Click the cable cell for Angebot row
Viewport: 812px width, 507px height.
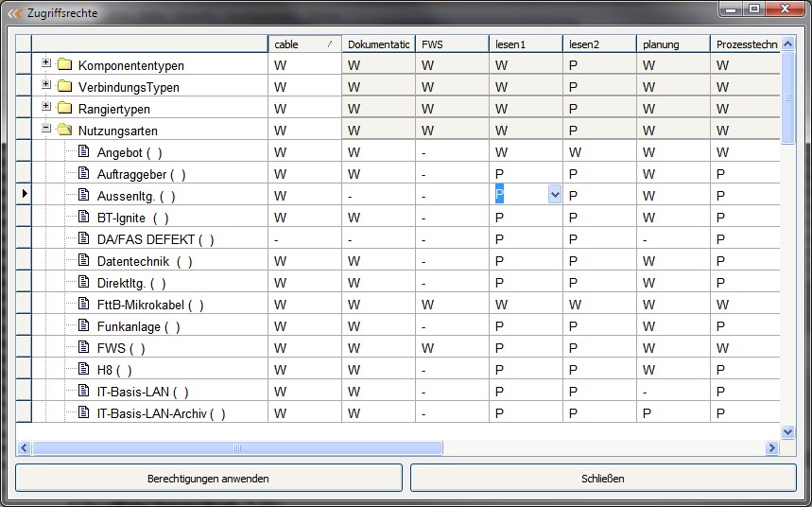coord(304,151)
